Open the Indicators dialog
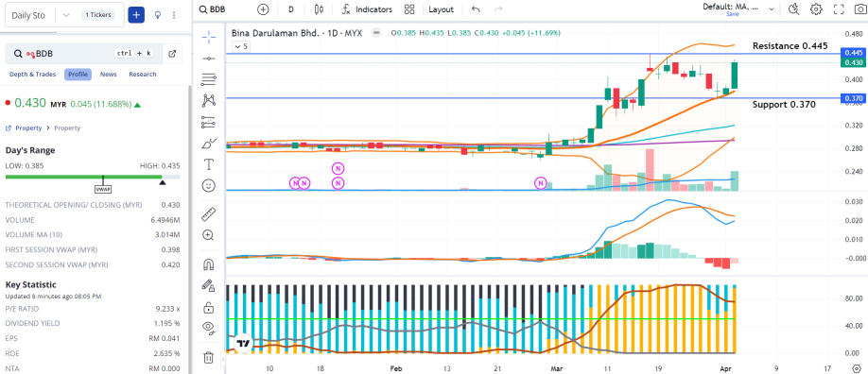The image size is (868, 374). (367, 9)
